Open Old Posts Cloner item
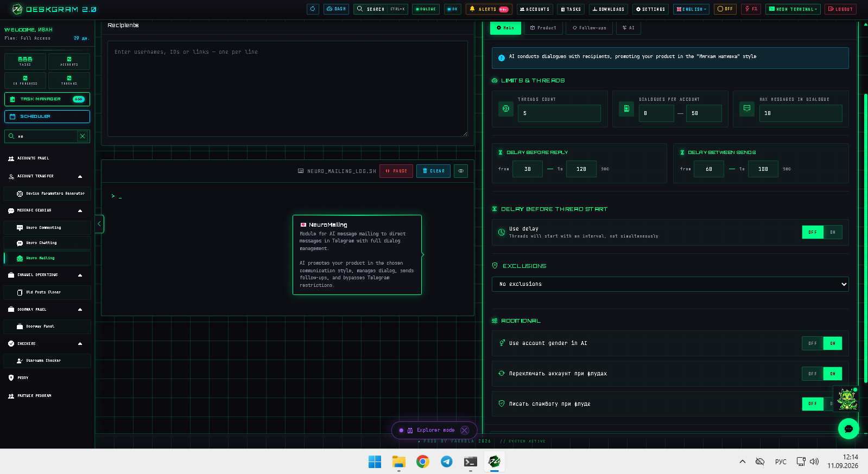 coord(47,292)
